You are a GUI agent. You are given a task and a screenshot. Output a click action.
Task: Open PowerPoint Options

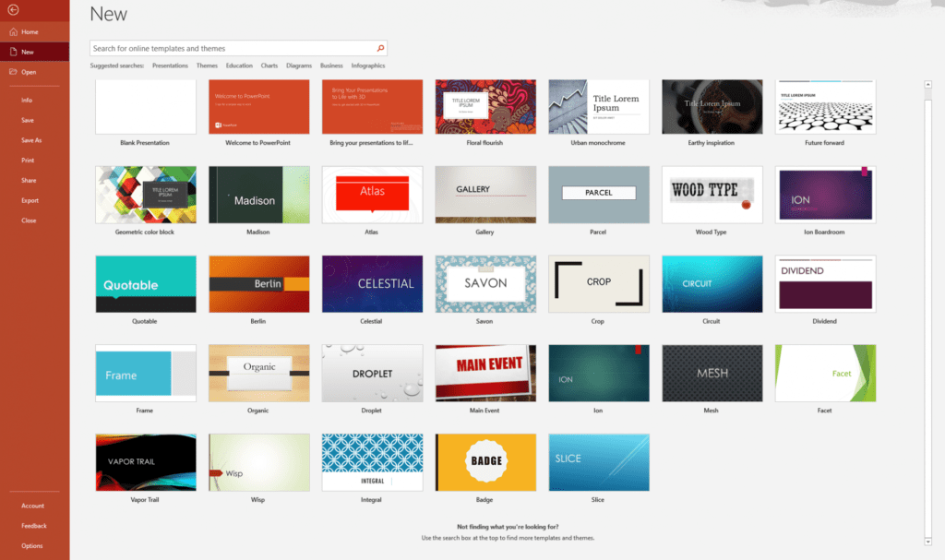(x=32, y=545)
